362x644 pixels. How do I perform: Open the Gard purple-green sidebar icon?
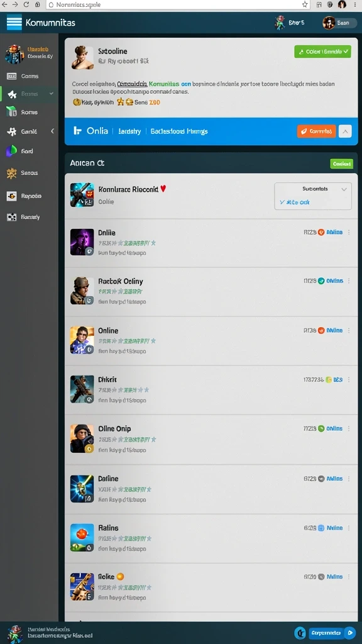tap(11, 151)
